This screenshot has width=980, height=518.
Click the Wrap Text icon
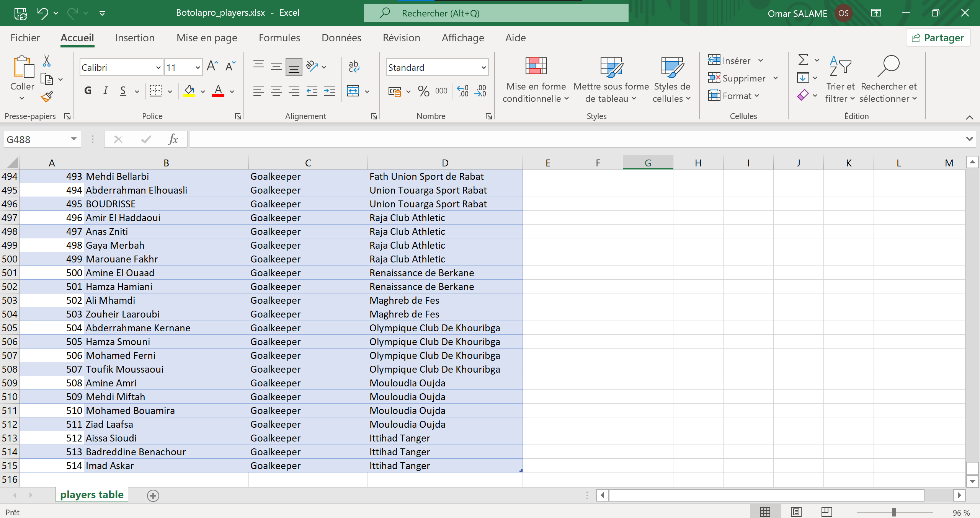click(x=354, y=67)
